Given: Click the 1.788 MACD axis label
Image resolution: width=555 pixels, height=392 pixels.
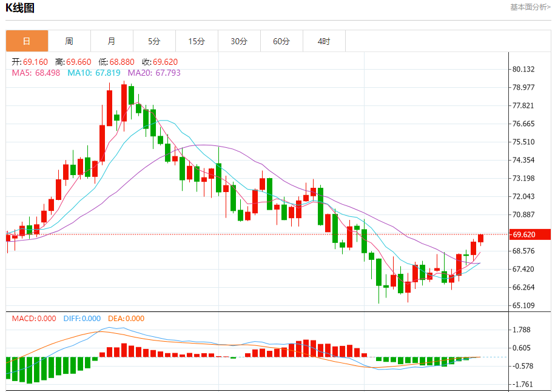Looking at the screenshot, I should click(x=521, y=330).
